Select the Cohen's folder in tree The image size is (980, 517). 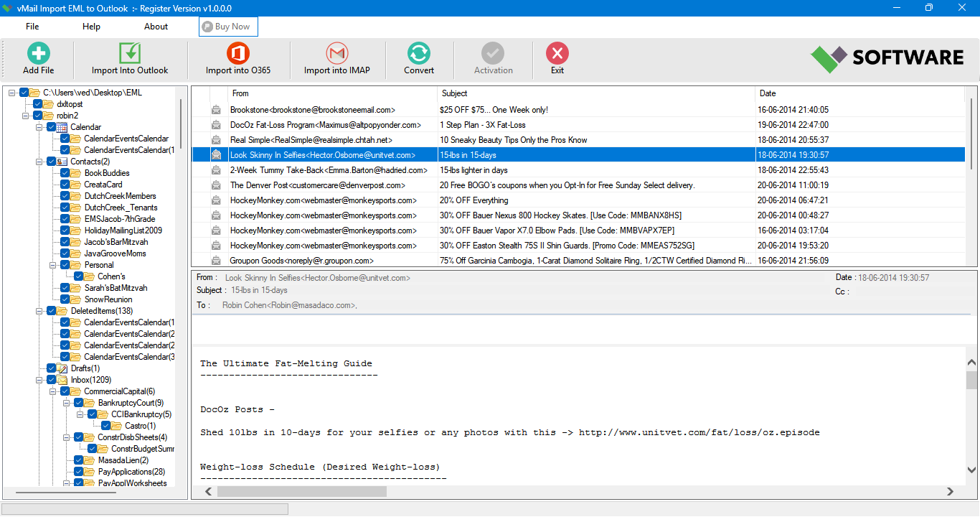111,276
